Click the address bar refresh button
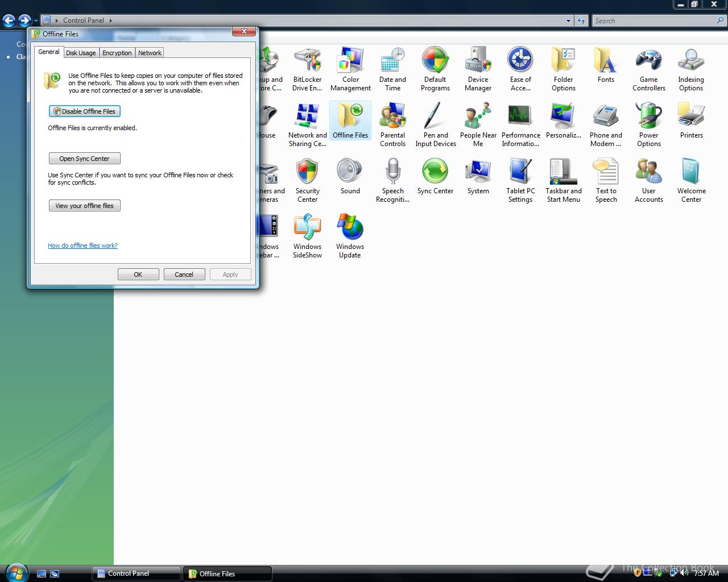Viewport: 728px width, 582px height. (x=581, y=21)
